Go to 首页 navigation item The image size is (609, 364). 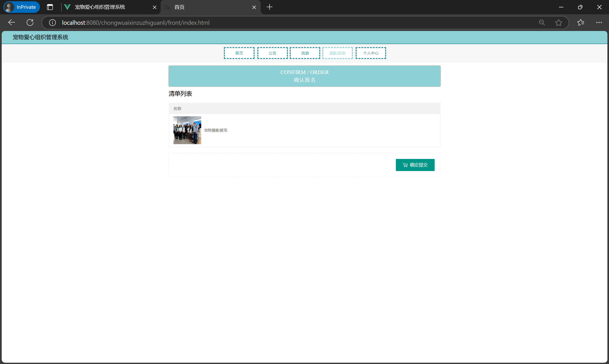239,53
